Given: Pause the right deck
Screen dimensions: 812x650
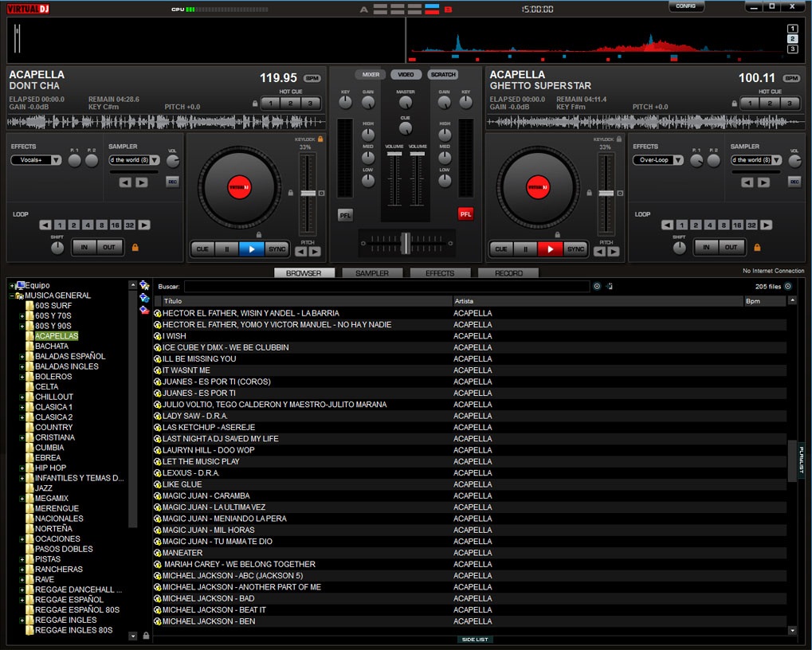Looking at the screenshot, I should [526, 249].
